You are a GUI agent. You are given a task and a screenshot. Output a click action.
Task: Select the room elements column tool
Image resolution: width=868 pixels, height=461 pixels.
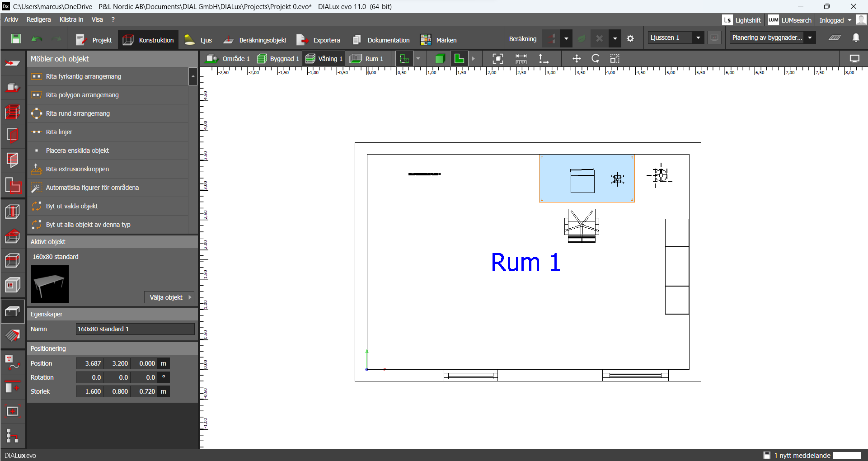pyautogui.click(x=13, y=211)
